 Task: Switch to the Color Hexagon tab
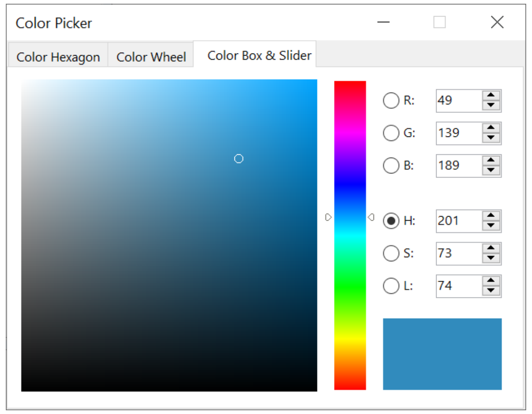pos(58,56)
